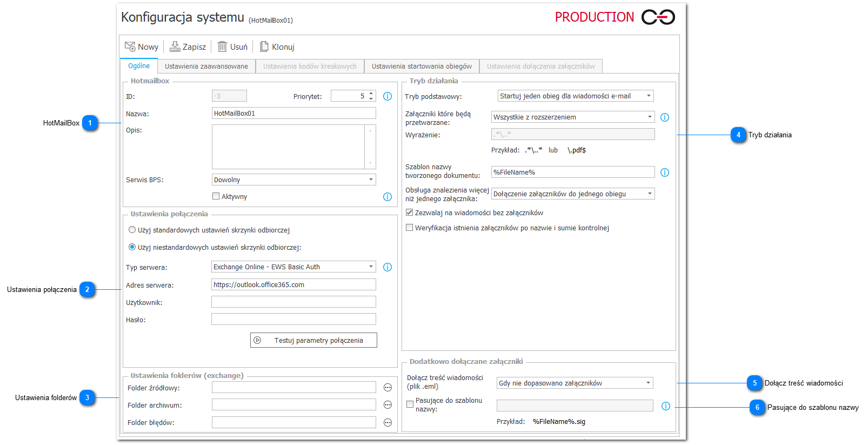Open Ustawienia zaawansowane tab
This screenshot has height=445, width=868.
pos(206,67)
